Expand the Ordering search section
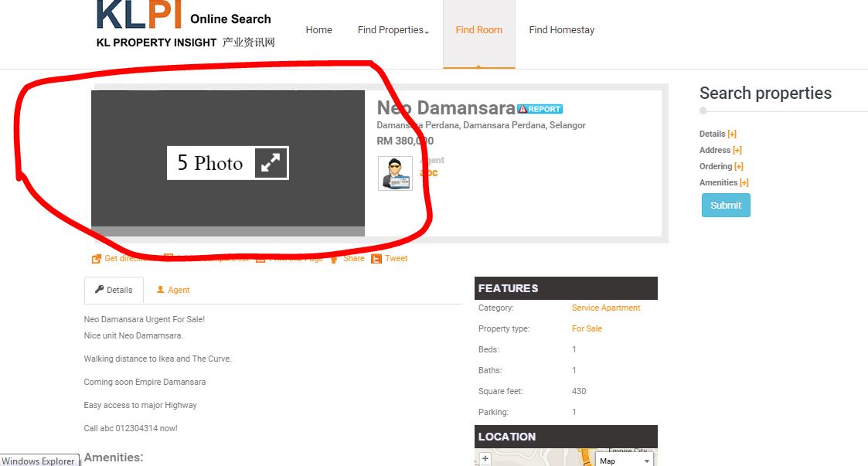Image resolution: width=868 pixels, height=466 pixels. pos(738,166)
